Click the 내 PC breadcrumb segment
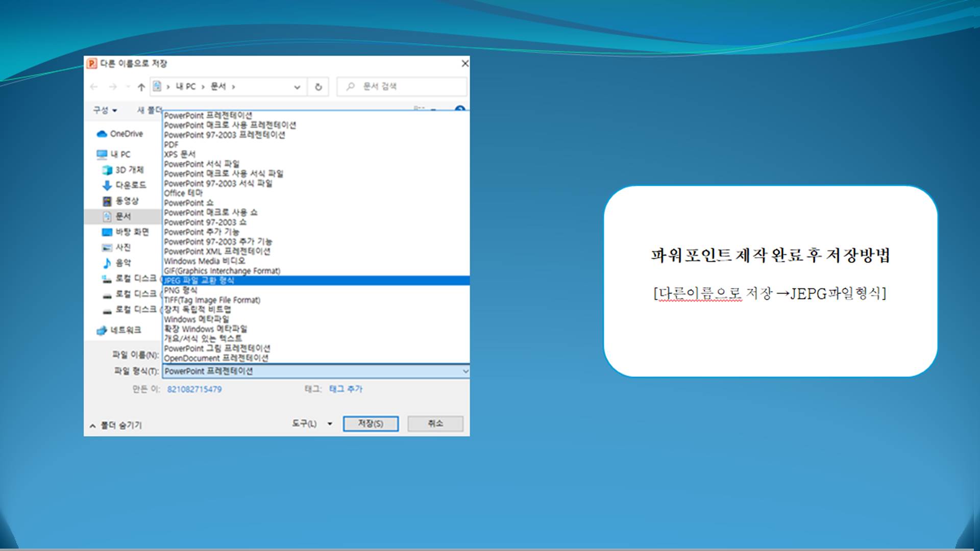This screenshot has height=551, width=980. 186,87
